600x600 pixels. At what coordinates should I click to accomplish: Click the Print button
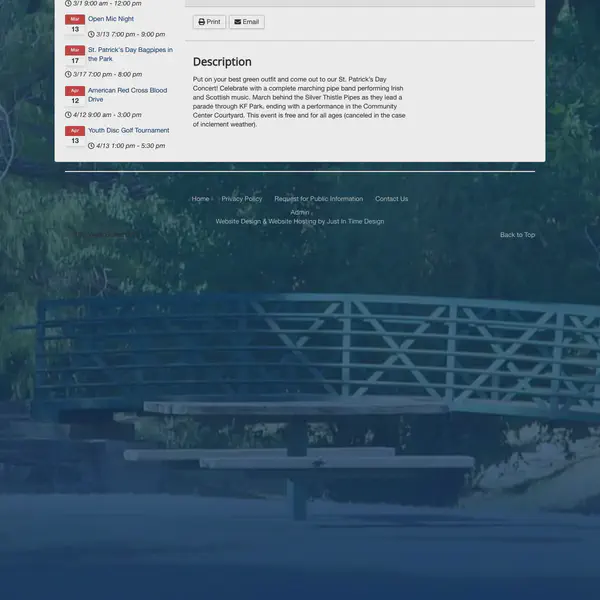pyautogui.click(x=209, y=22)
